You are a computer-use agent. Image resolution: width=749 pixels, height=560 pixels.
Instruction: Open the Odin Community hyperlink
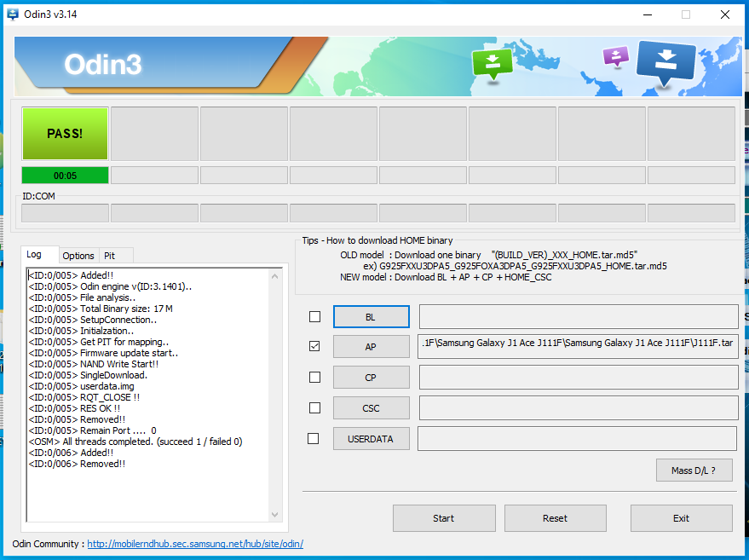[x=195, y=544]
